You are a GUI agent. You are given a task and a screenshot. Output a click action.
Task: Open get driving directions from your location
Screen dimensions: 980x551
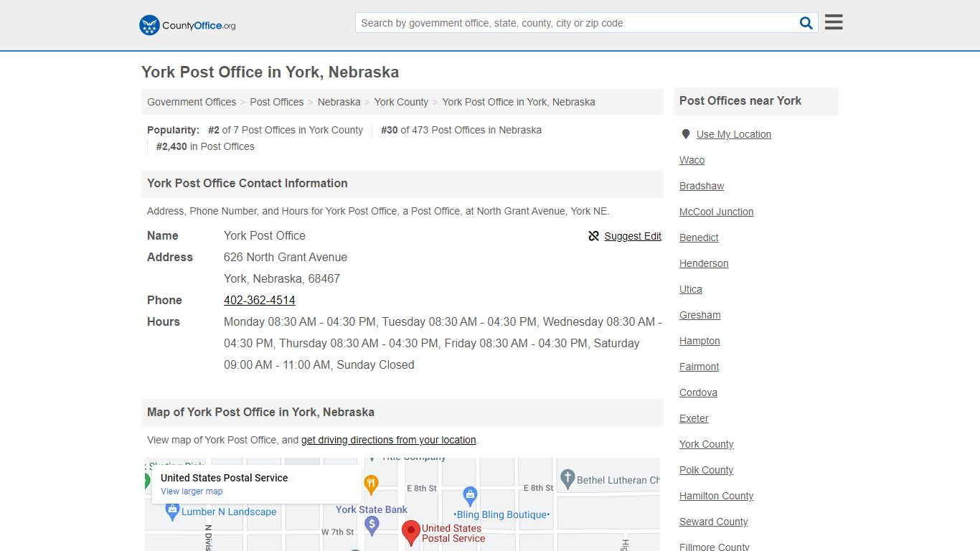[x=389, y=440]
